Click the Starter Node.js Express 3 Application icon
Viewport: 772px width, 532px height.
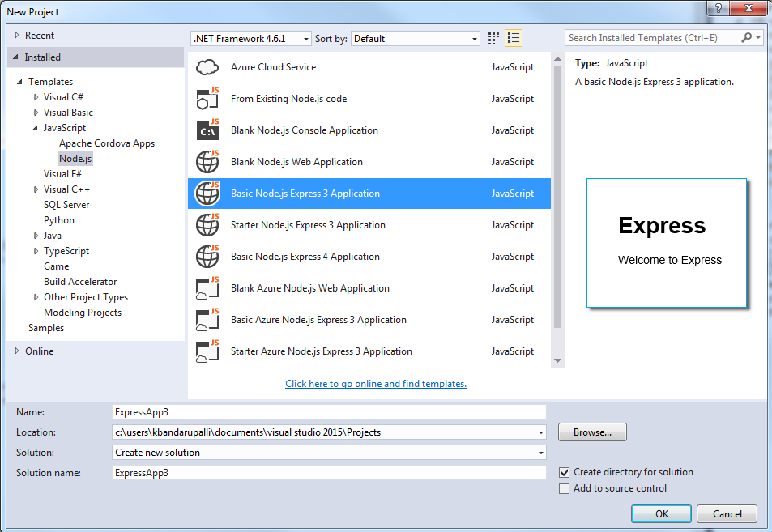[207, 224]
